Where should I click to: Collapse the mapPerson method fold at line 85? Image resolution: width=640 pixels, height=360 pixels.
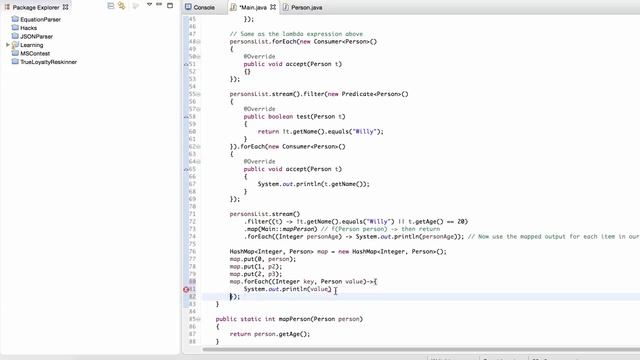click(x=199, y=319)
